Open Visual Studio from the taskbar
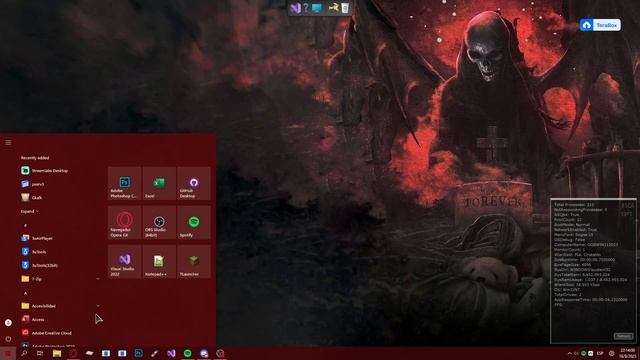This screenshot has height=360, width=640. 171,353
